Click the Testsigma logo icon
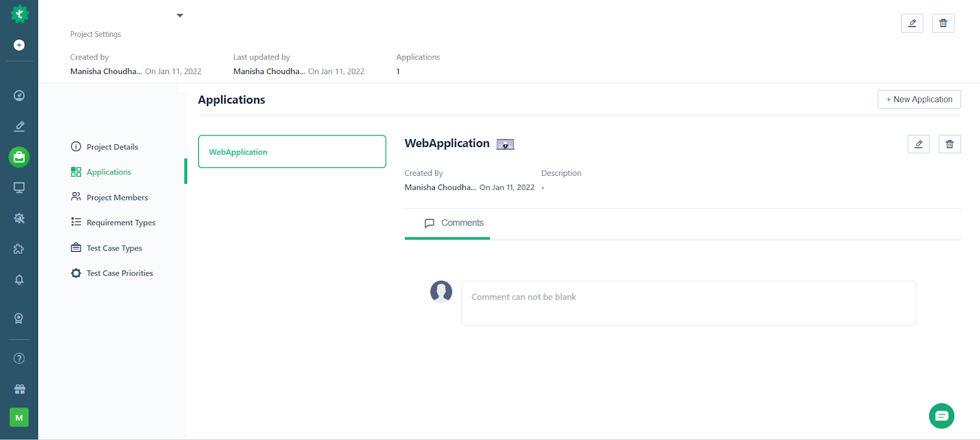The height and width of the screenshot is (440, 980). click(x=20, y=13)
